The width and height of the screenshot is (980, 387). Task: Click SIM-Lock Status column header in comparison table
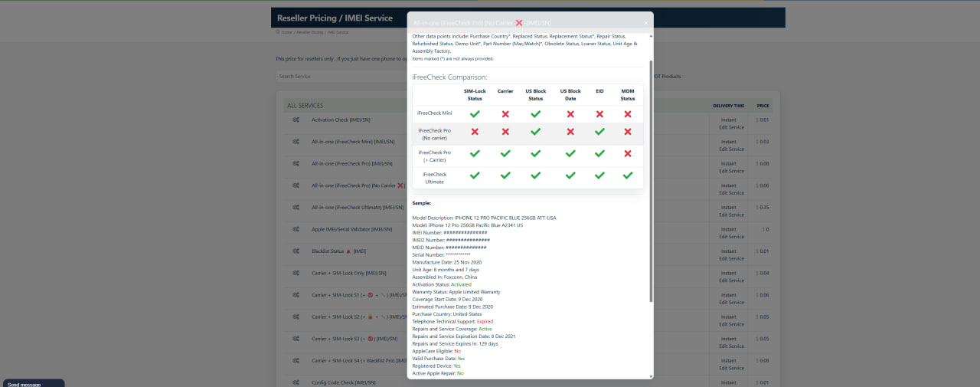pyautogui.click(x=475, y=94)
